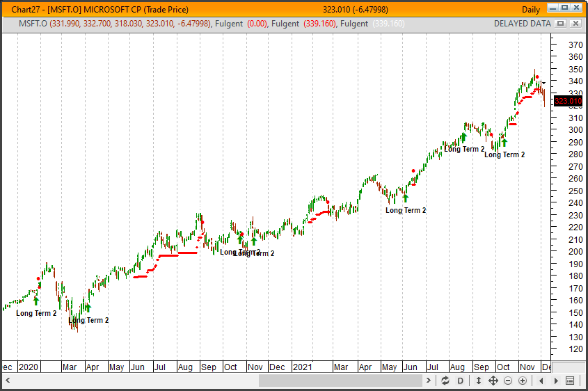Click the 120 price axis label
This screenshot has height=391, width=588.
(575, 349)
